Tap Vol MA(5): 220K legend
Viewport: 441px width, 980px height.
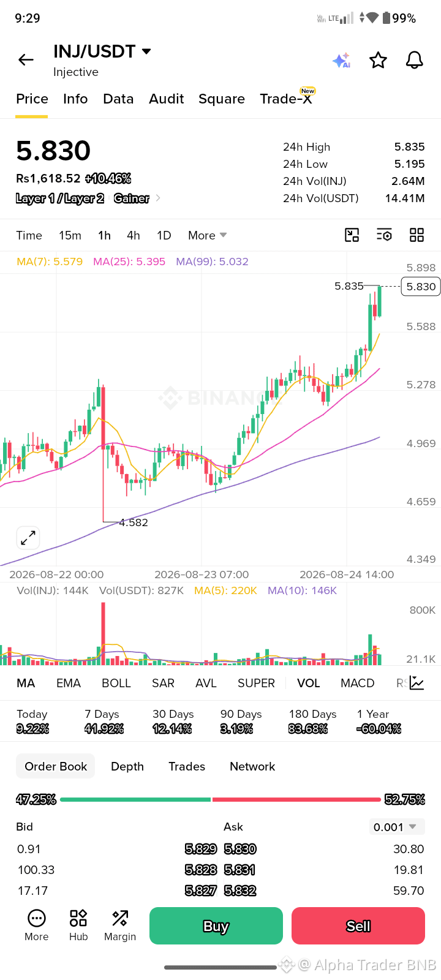[x=225, y=590]
